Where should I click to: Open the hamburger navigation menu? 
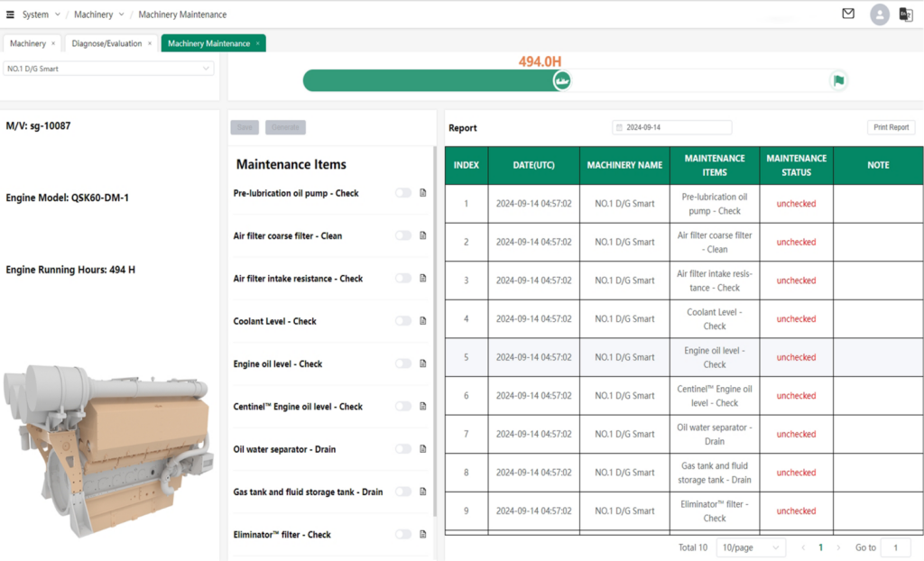(x=11, y=14)
